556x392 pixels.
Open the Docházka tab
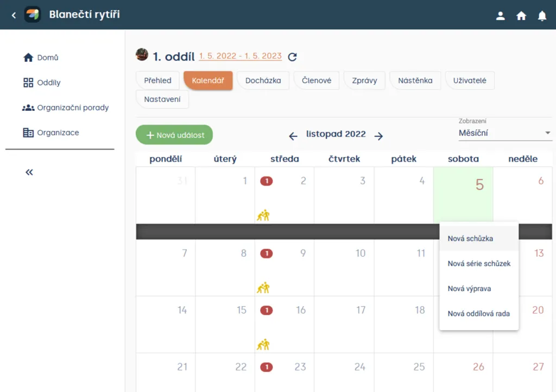point(263,80)
